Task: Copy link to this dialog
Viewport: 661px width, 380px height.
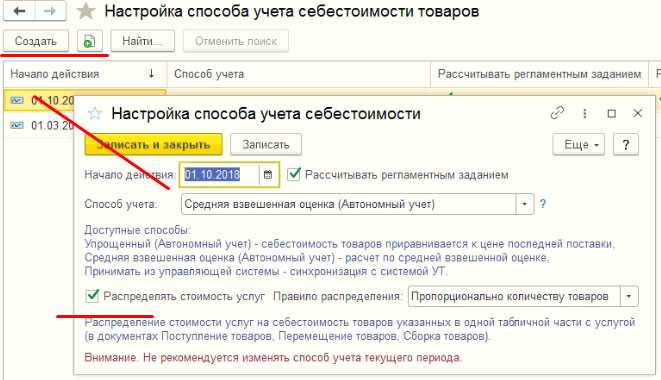Action: click(x=557, y=113)
